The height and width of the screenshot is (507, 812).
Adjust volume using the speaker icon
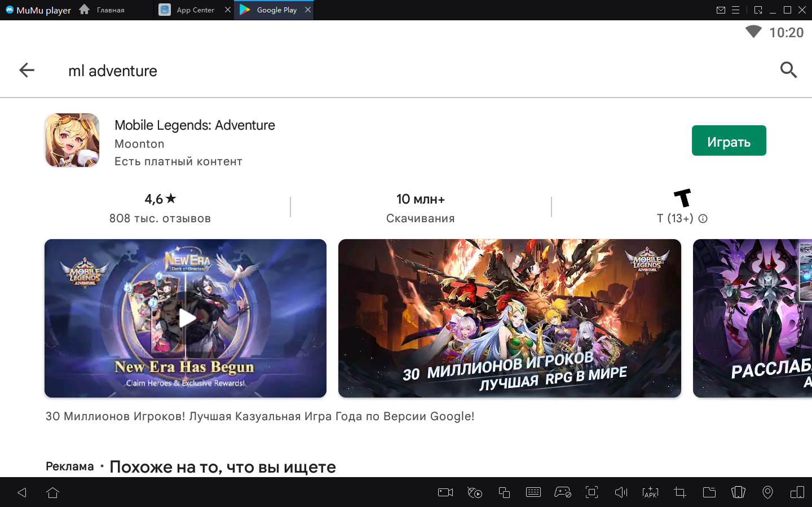coord(621,492)
